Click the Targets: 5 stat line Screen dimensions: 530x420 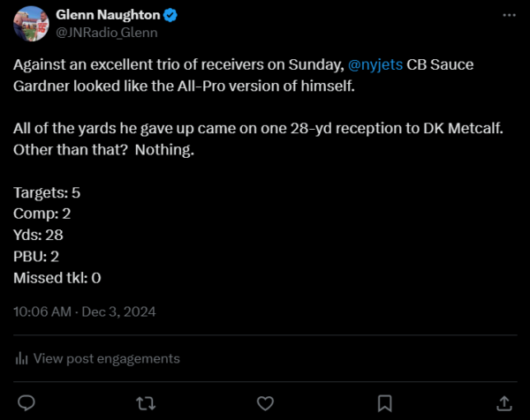pyautogui.click(x=48, y=192)
